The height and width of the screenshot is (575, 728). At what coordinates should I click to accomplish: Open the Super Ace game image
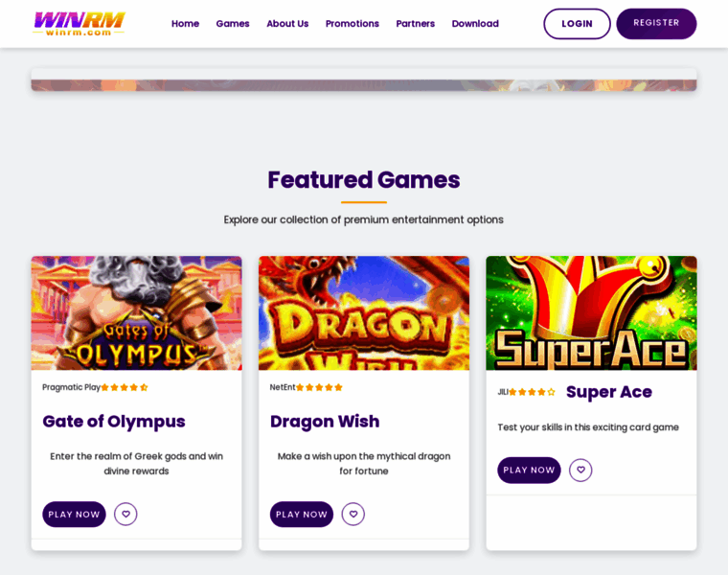(591, 313)
